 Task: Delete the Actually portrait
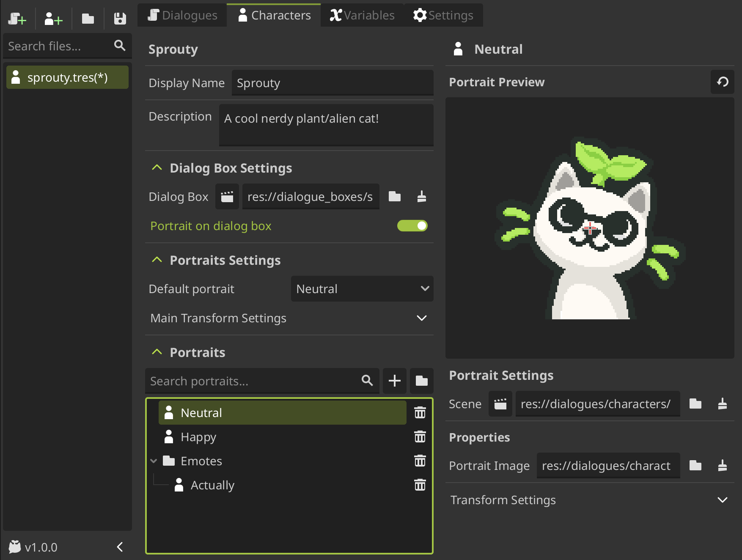420,485
